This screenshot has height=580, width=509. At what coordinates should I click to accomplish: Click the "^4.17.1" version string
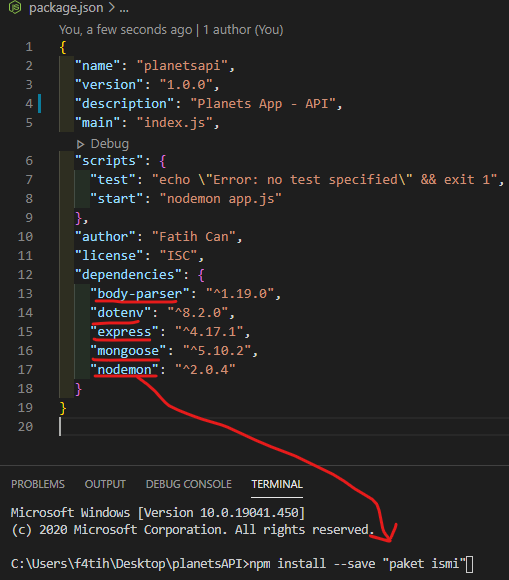coord(209,332)
